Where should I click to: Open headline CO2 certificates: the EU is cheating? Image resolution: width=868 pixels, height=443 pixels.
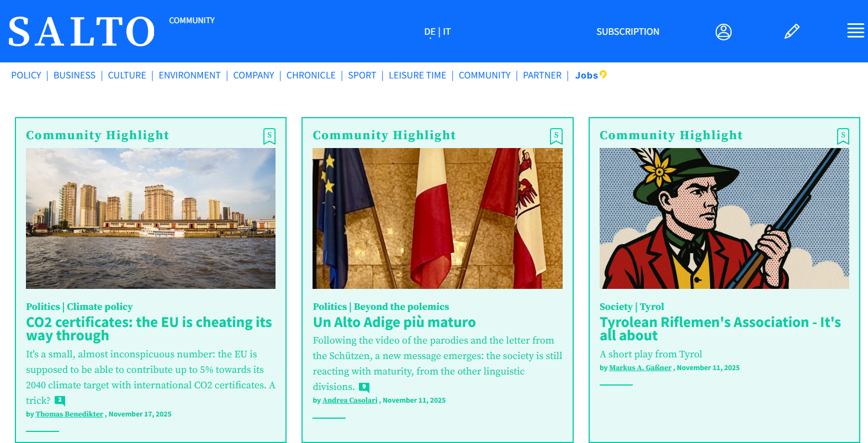tap(149, 329)
